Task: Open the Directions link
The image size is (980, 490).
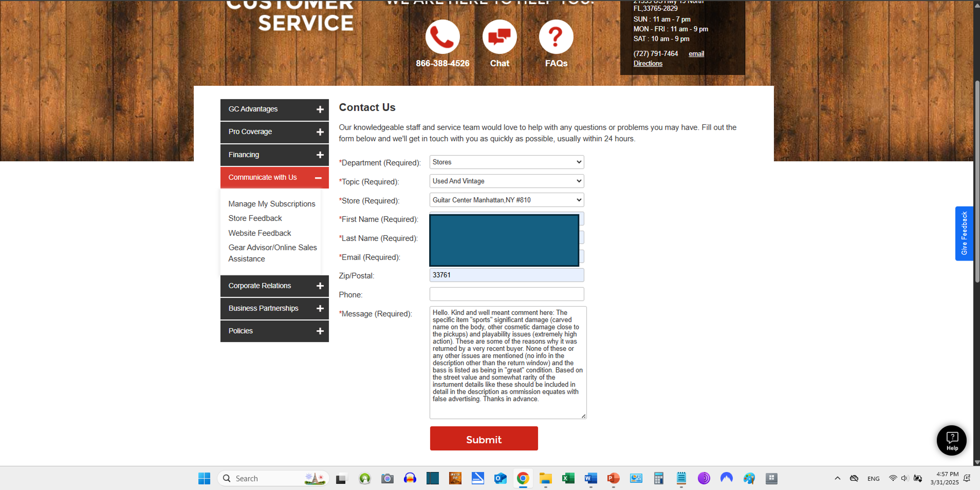Action: [647, 63]
